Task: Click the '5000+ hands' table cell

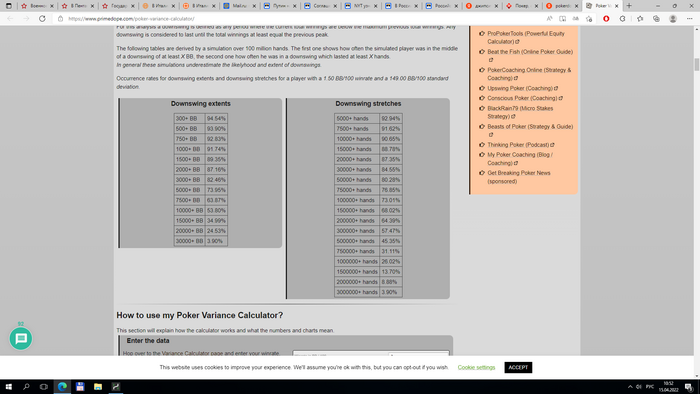Action: pyautogui.click(x=357, y=119)
